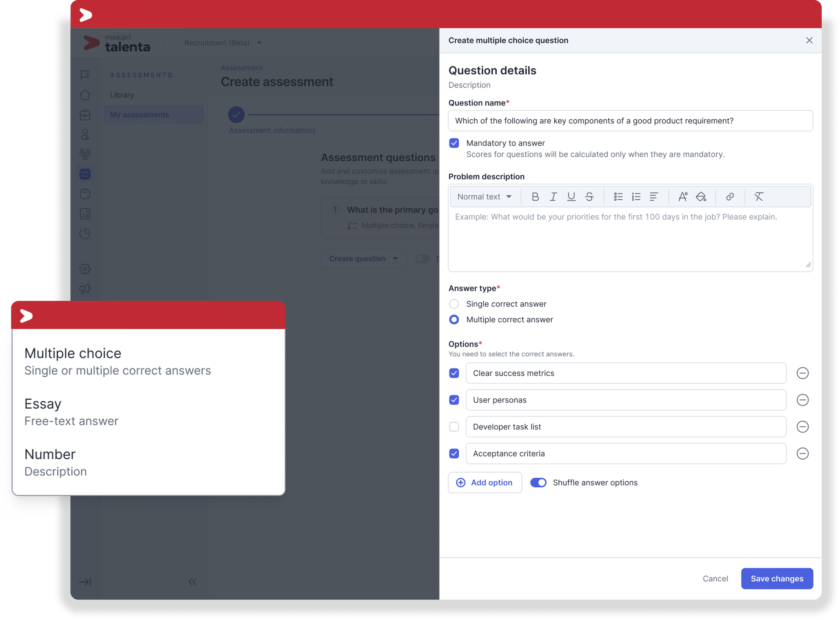Click the Add option button

(x=485, y=483)
